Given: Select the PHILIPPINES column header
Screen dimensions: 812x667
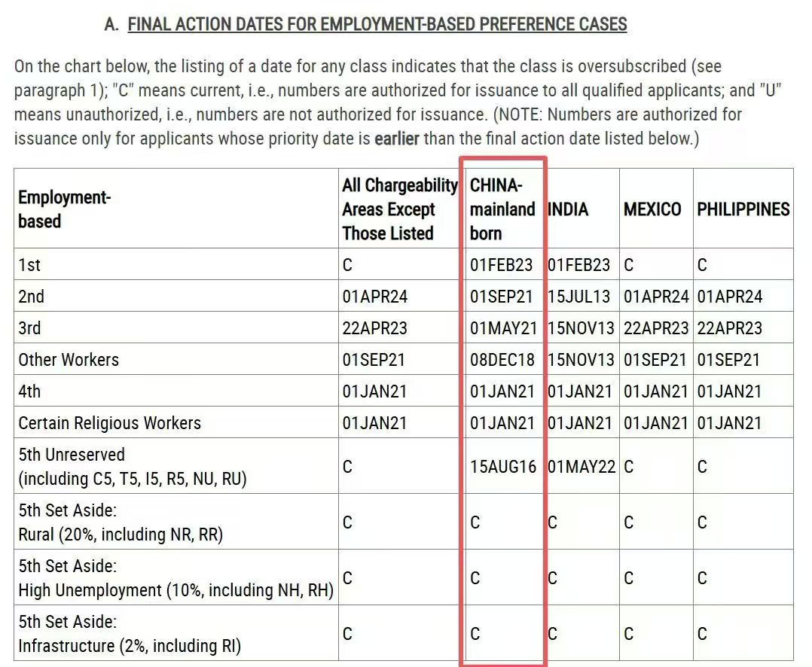Looking at the screenshot, I should coord(743,209).
